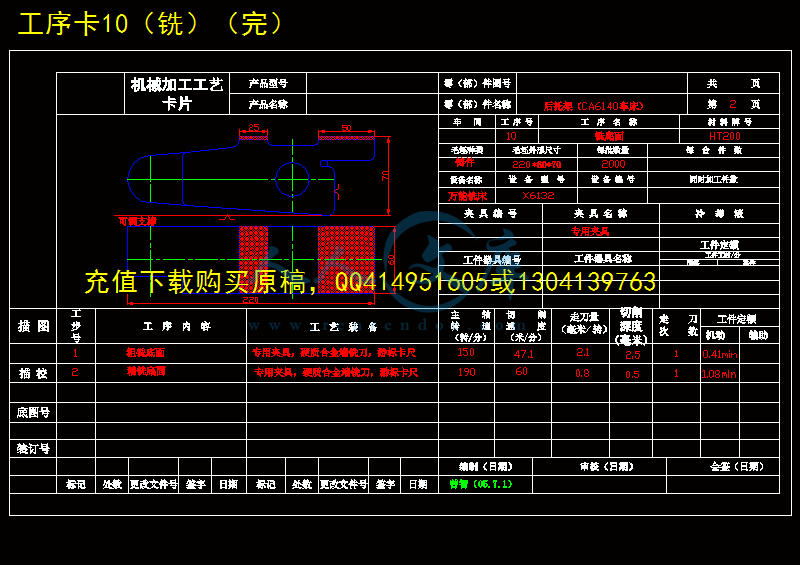The width and height of the screenshot is (800, 565).
Task: Click the 装订号 side label
Action: 33,449
